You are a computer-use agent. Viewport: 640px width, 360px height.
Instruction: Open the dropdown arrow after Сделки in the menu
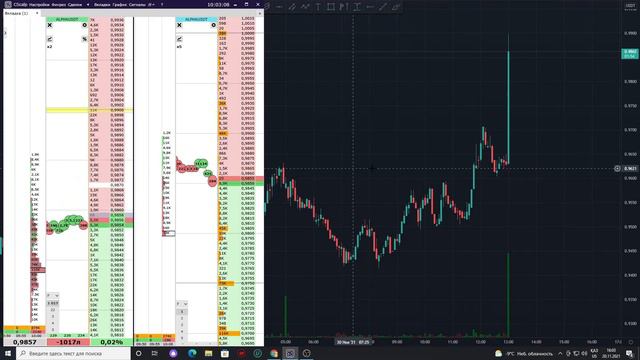(88, 4)
